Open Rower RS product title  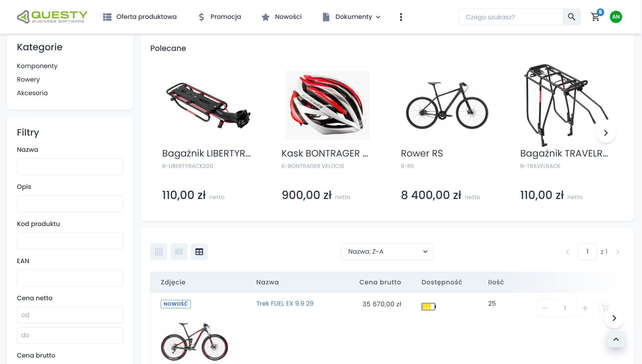coord(422,153)
